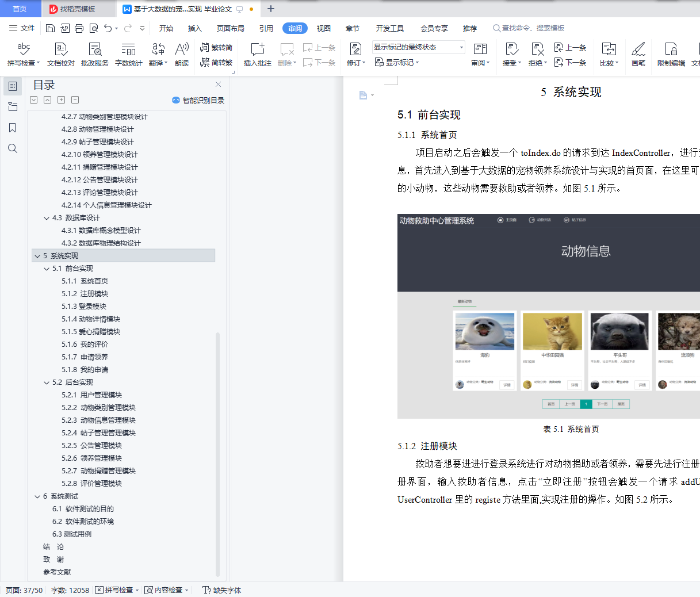Open the 显示标记的最终状态 dropdown

pyautogui.click(x=418, y=47)
